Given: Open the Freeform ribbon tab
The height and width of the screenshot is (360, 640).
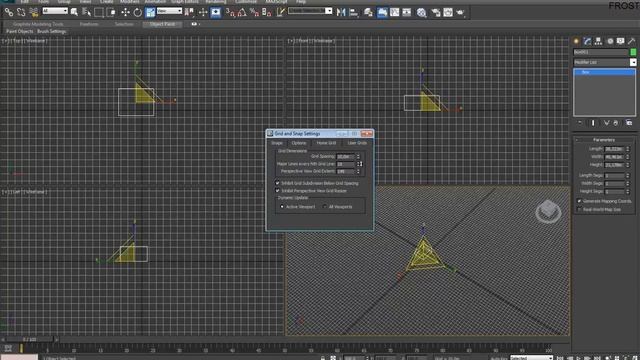Looking at the screenshot, I should click(x=89, y=24).
